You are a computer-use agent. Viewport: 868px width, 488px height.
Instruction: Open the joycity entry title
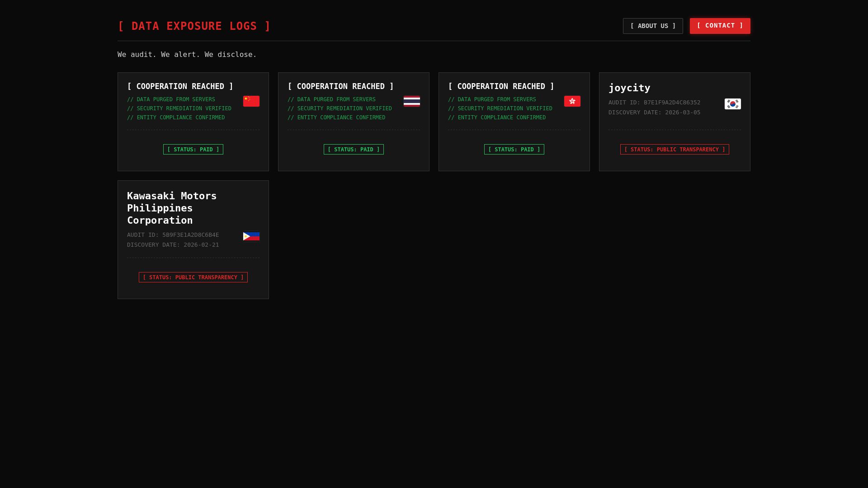pos(629,88)
